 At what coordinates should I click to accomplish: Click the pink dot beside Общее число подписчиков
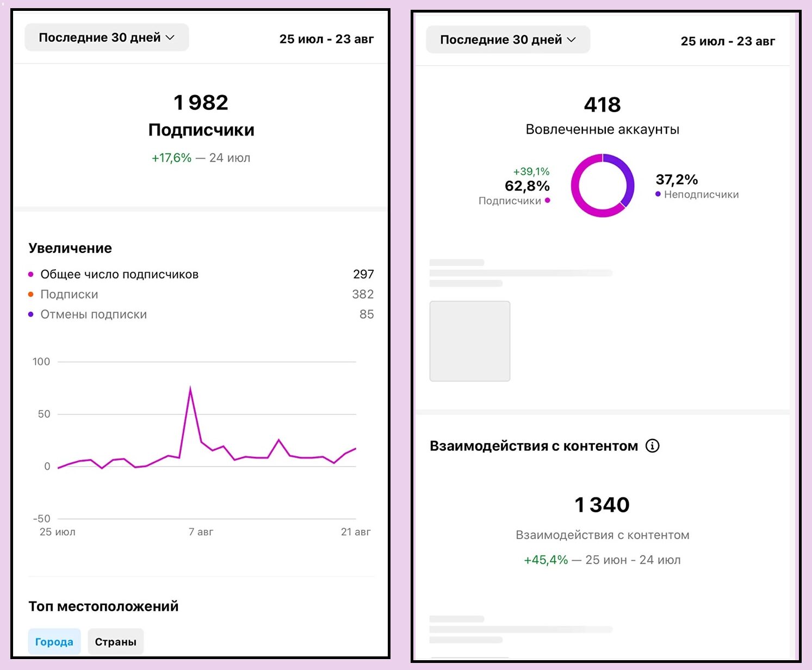31,274
